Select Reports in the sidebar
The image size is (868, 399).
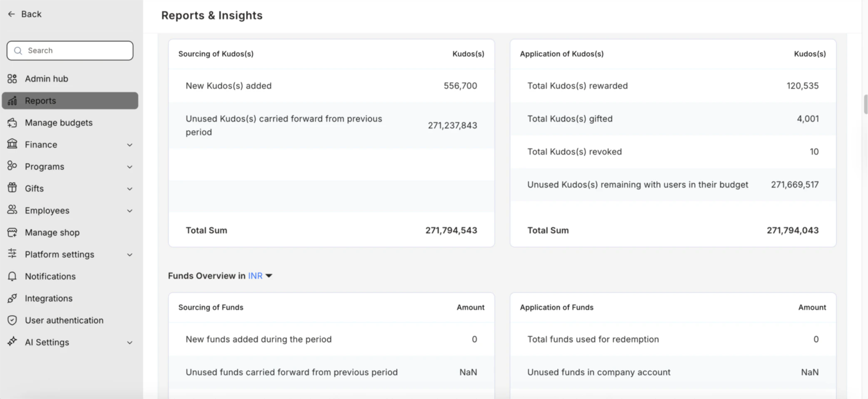[x=70, y=101]
